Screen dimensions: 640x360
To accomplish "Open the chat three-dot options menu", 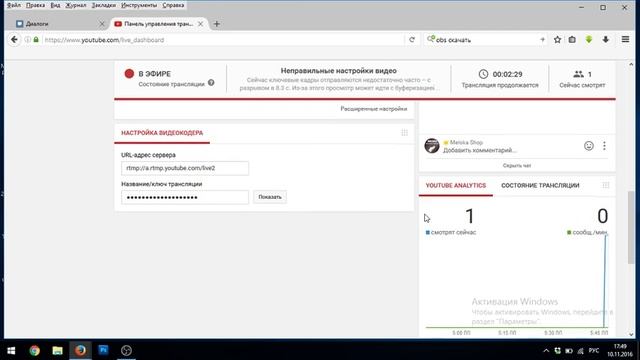I will [604, 146].
